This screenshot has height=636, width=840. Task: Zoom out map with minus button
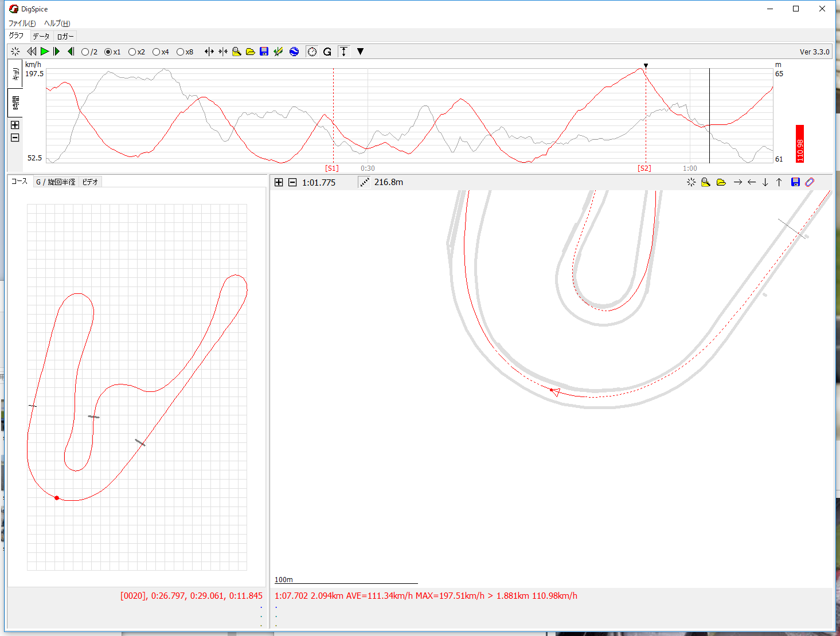coord(292,182)
